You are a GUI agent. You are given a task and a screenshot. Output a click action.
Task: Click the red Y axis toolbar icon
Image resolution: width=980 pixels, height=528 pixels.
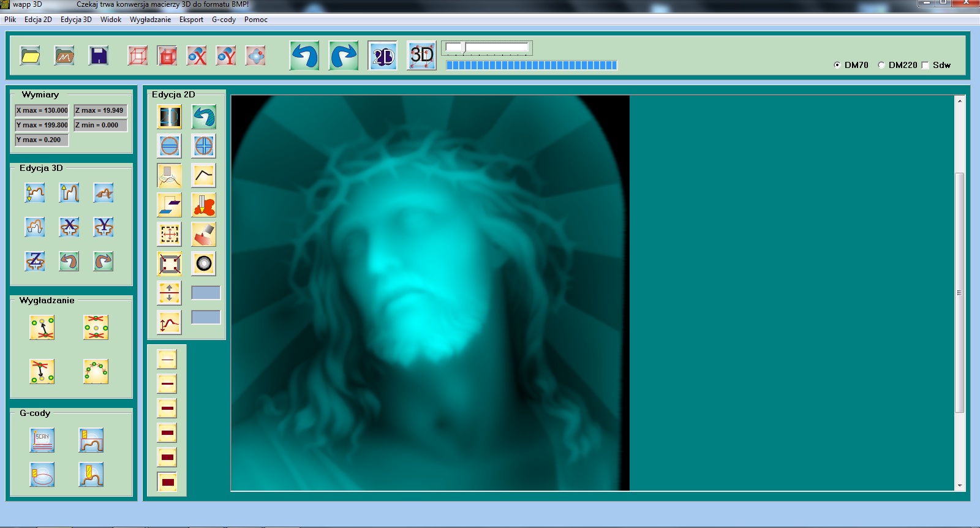tap(226, 56)
